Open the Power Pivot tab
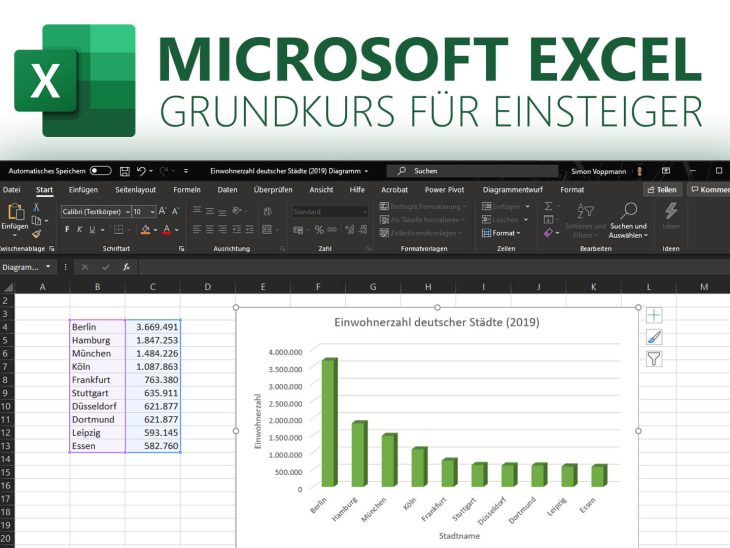Image resolution: width=730 pixels, height=548 pixels. pyautogui.click(x=444, y=189)
